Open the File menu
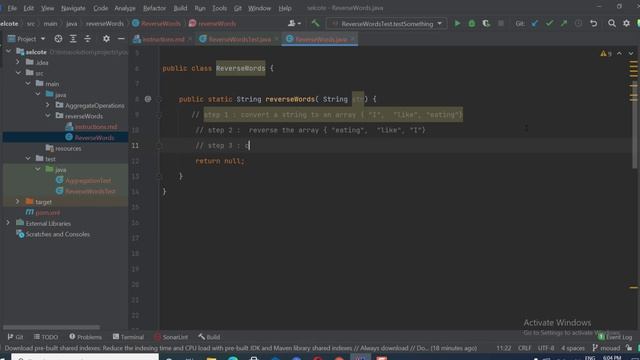 [x=12, y=8]
